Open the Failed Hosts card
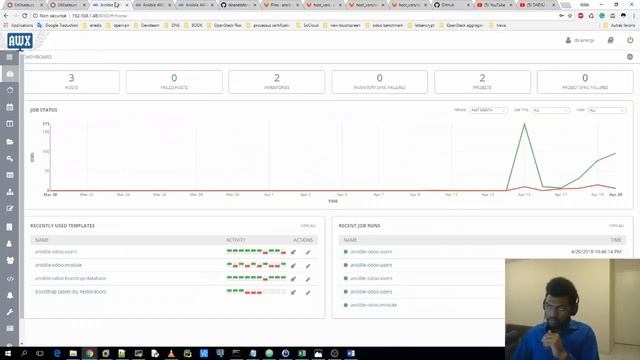The width and height of the screenshot is (640, 360). (x=174, y=82)
